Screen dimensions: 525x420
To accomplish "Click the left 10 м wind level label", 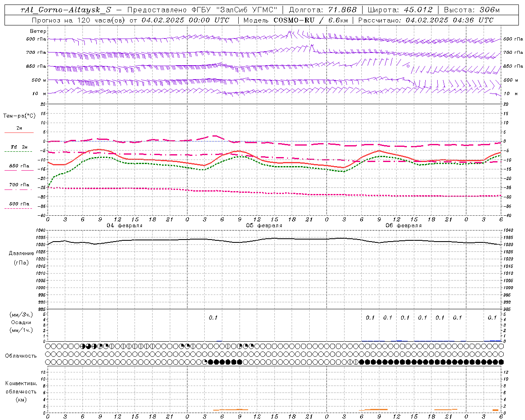I will (39, 94).
